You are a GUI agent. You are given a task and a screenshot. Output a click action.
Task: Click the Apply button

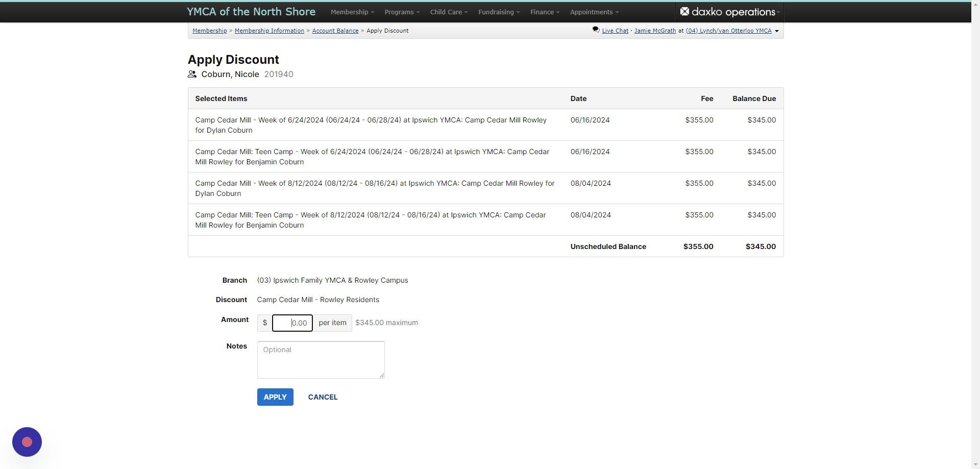click(275, 397)
